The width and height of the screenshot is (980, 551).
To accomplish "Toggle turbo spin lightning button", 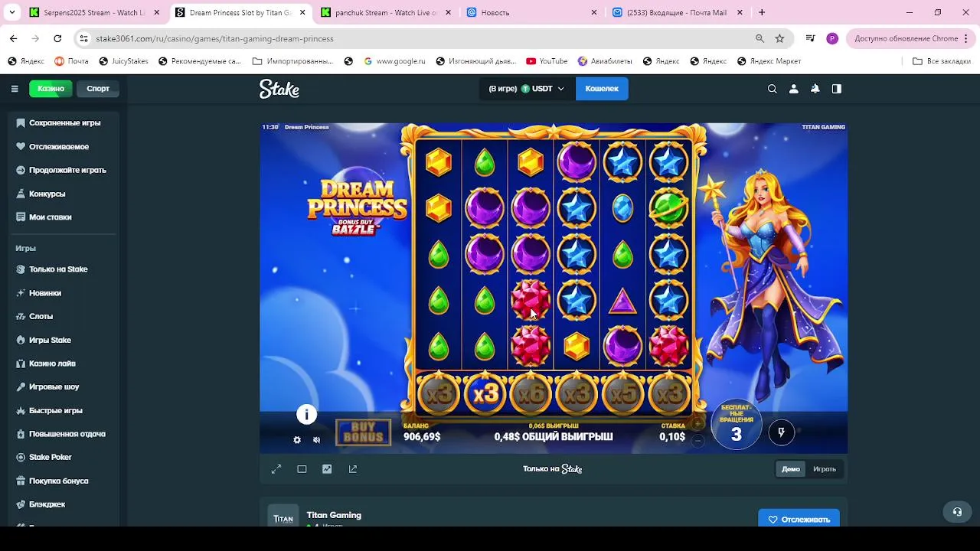I will [x=781, y=432].
